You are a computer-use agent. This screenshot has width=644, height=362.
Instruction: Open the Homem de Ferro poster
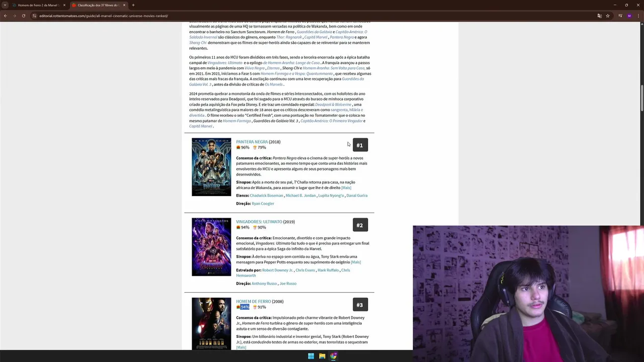pyautogui.click(x=211, y=324)
